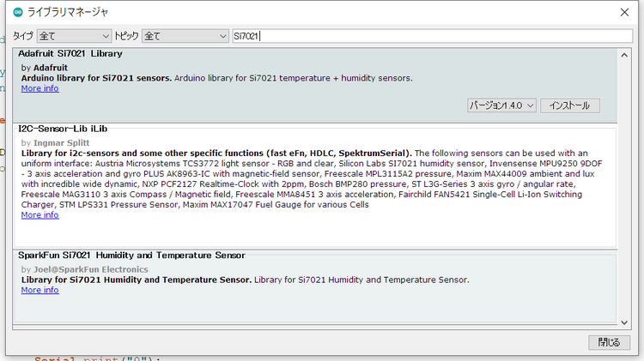Viewport: 644px width, 361px height.
Task: Click the Arduino logo in title bar
Action: [x=19, y=12]
